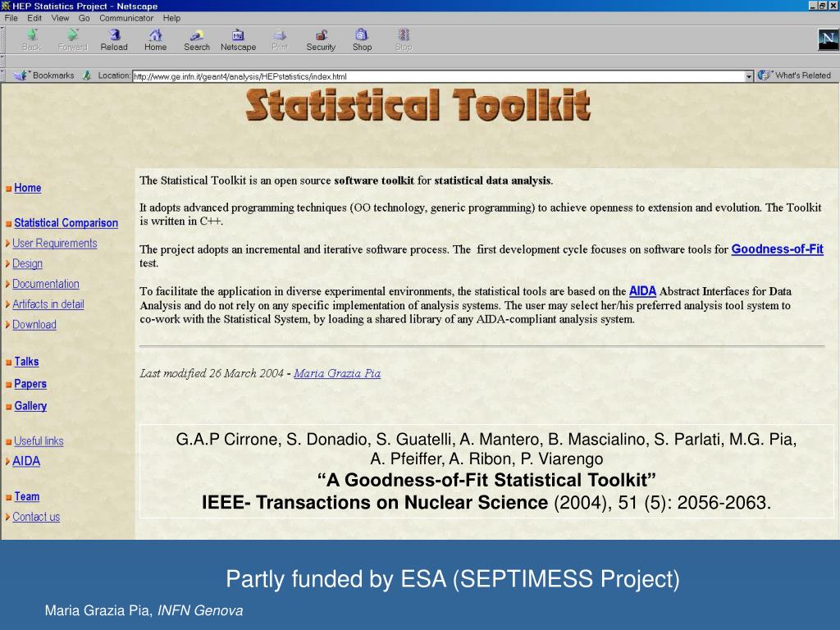Click the Forward toolbar icon
This screenshot has height=630, width=840.
[72, 39]
